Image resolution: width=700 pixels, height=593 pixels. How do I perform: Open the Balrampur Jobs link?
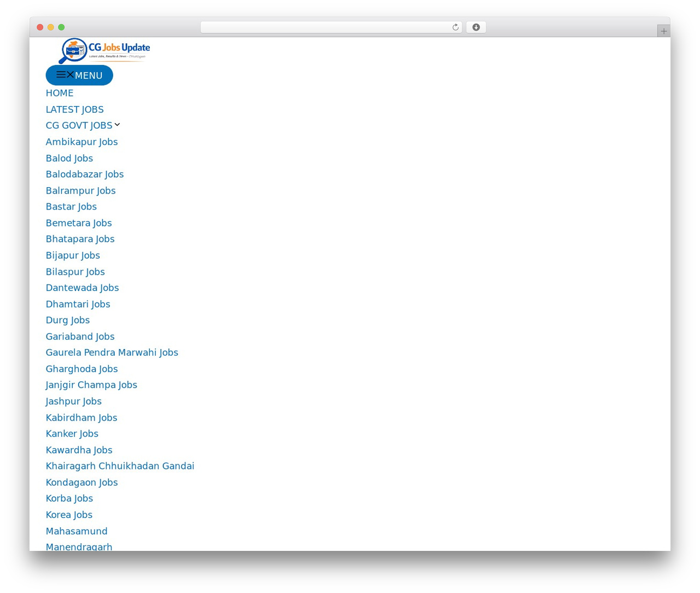tap(80, 190)
